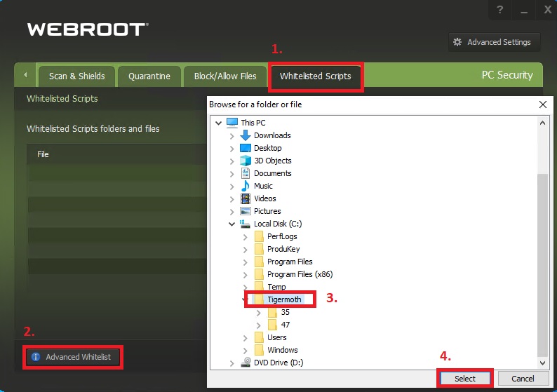Click the Advanced Settings button label
Viewport: 557px width, 392px height.
pyautogui.click(x=499, y=42)
